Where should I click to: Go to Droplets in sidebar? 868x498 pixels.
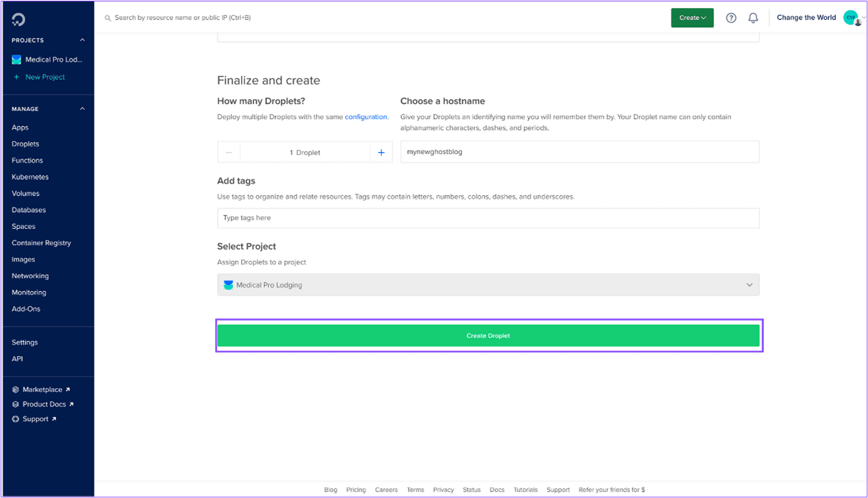[25, 144]
